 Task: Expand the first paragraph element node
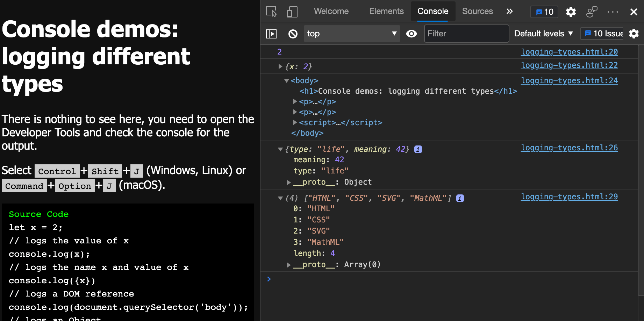tap(295, 101)
